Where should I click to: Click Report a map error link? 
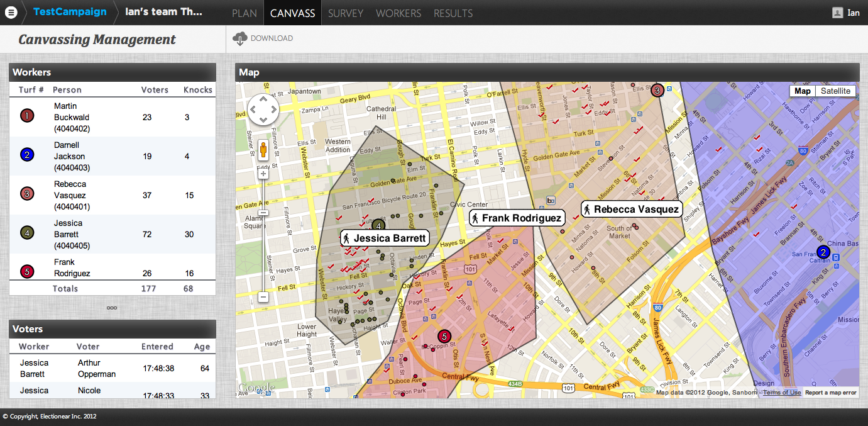(831, 393)
